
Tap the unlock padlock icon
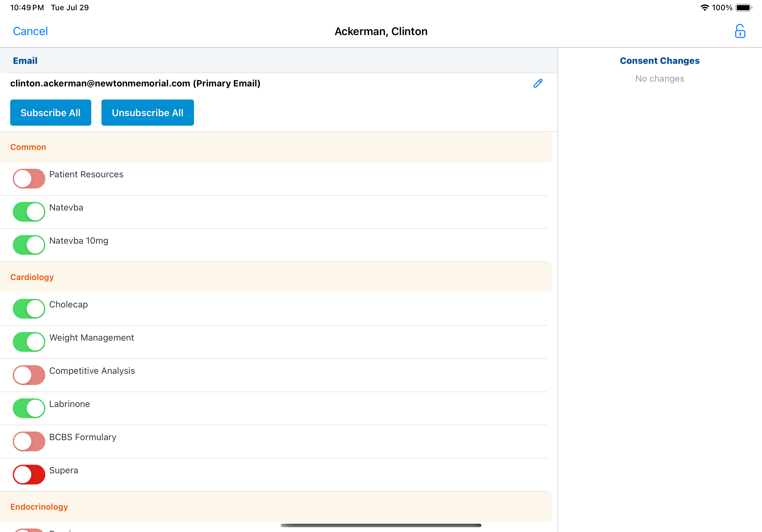click(740, 31)
